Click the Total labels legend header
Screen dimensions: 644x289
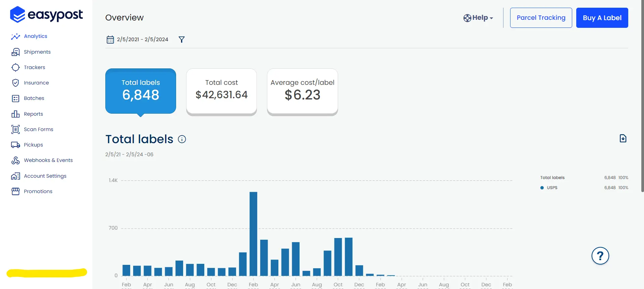552,178
